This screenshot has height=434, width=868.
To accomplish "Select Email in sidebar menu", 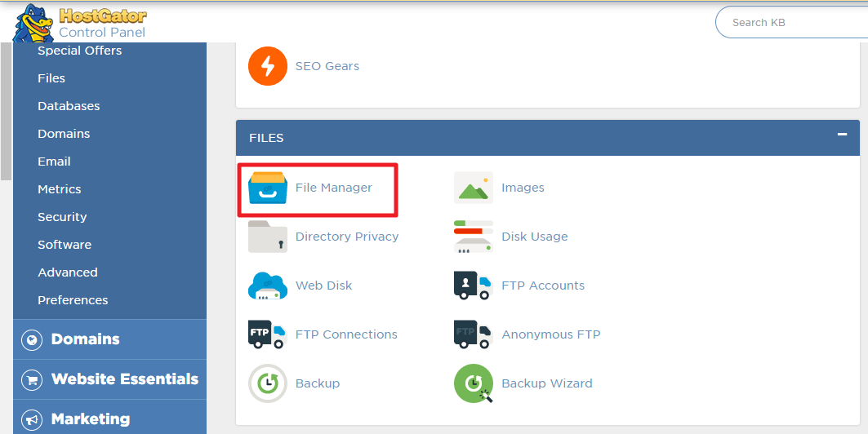I will (x=54, y=162).
